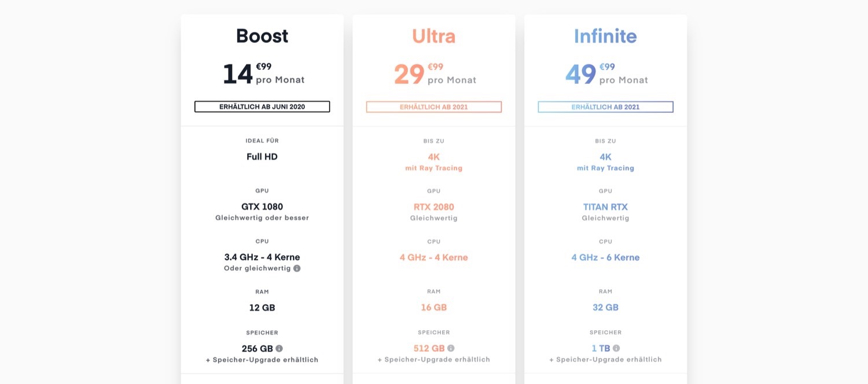Select the Ultra plan heading
The width and height of the screenshot is (868, 384).
click(433, 36)
